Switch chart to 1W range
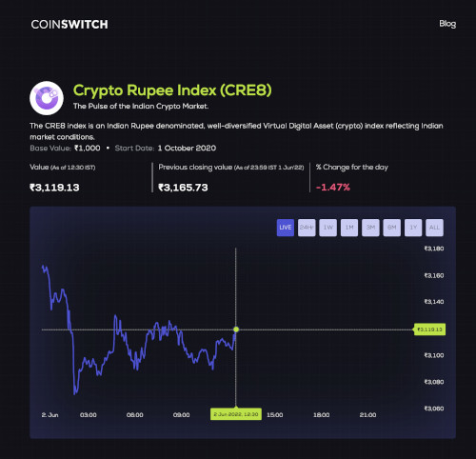 click(x=327, y=228)
